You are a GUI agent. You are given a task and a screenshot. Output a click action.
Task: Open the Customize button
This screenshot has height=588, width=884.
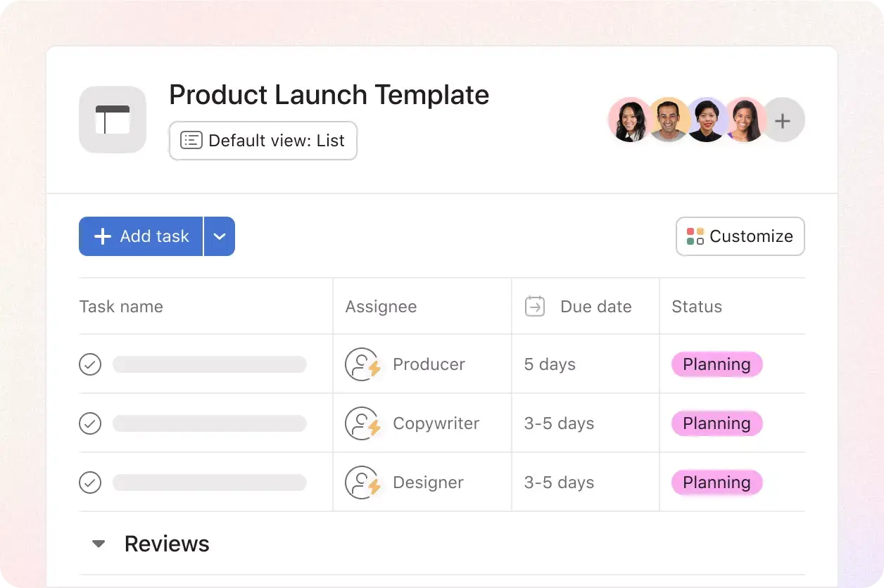(740, 236)
